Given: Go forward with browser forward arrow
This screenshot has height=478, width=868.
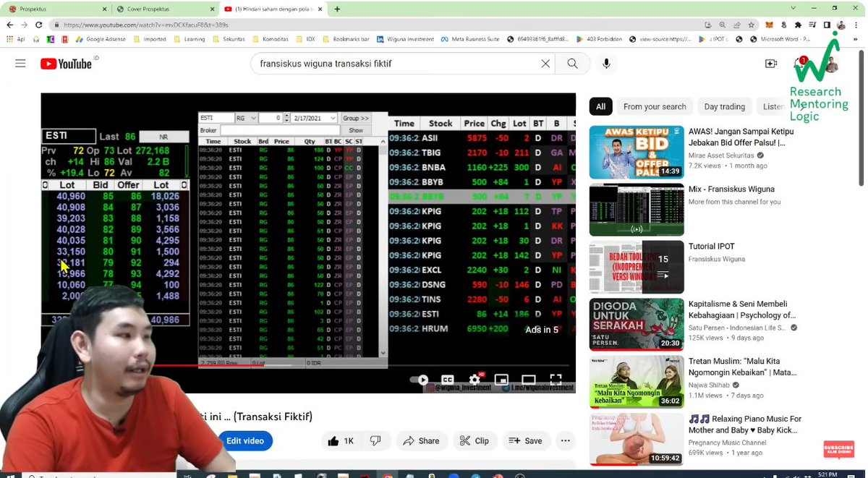Looking at the screenshot, I should (x=25, y=25).
